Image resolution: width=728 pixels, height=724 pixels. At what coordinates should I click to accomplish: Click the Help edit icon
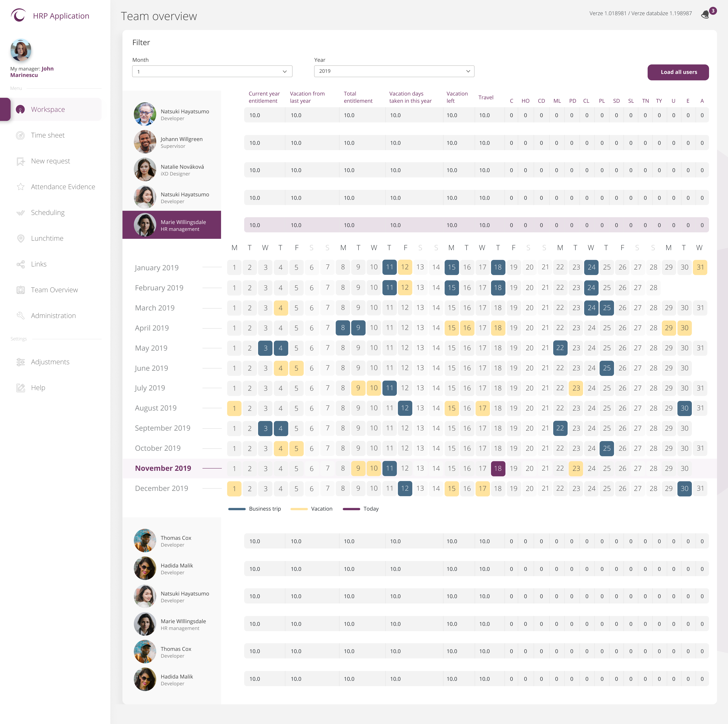pyautogui.click(x=20, y=388)
